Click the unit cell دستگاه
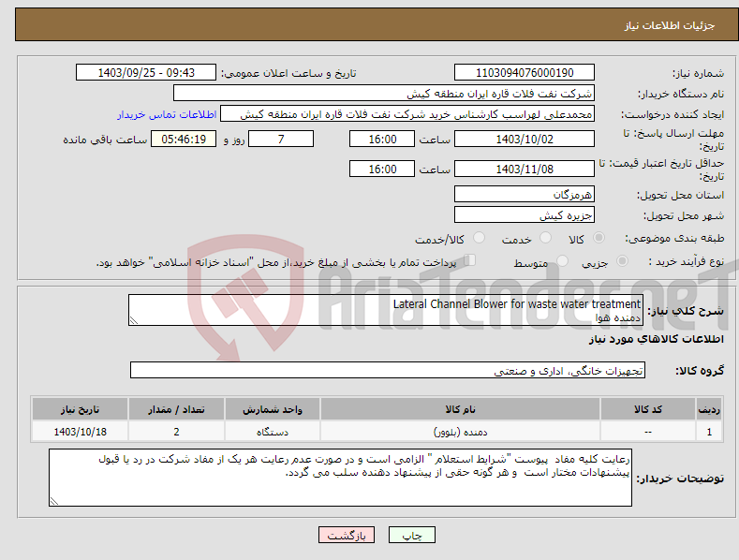 tap(273, 432)
